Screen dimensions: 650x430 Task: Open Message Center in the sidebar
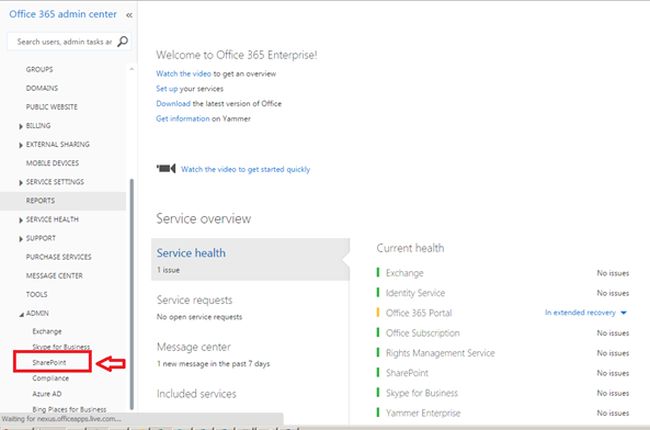(x=54, y=275)
